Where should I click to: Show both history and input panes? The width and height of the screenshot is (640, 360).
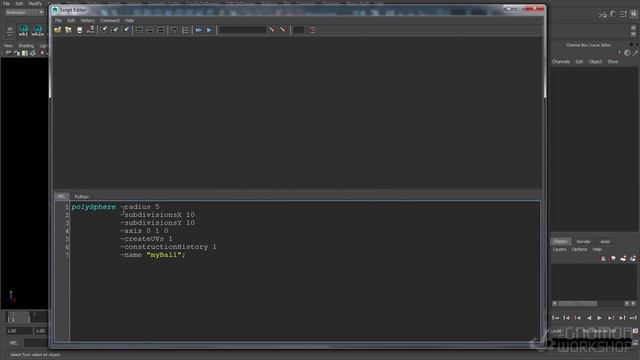coord(161,30)
